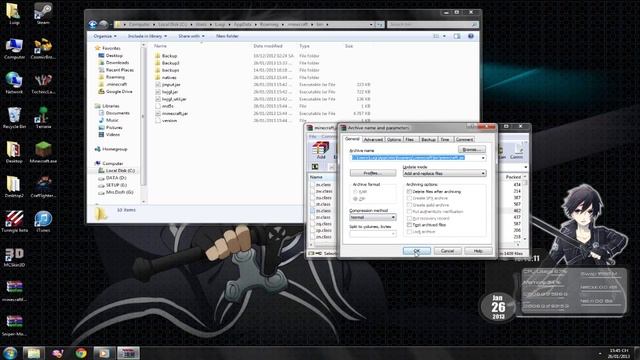The image size is (640, 360).
Task: Open the Luigi folder desktop icon
Action: point(14,13)
